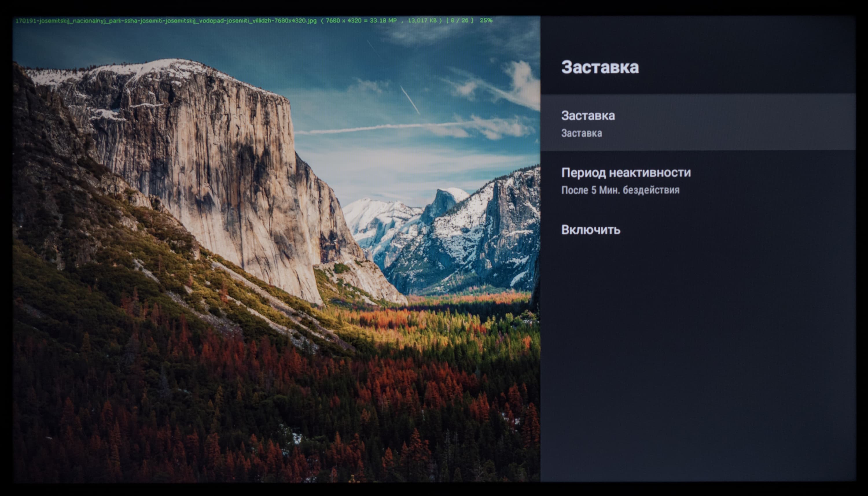The width and height of the screenshot is (868, 496).
Task: Click the Заставка panel heading
Action: point(600,67)
